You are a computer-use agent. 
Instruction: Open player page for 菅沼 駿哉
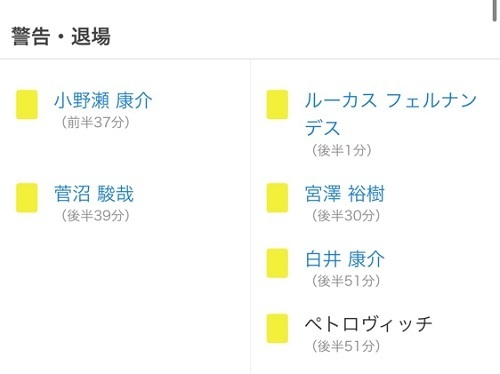94,194
